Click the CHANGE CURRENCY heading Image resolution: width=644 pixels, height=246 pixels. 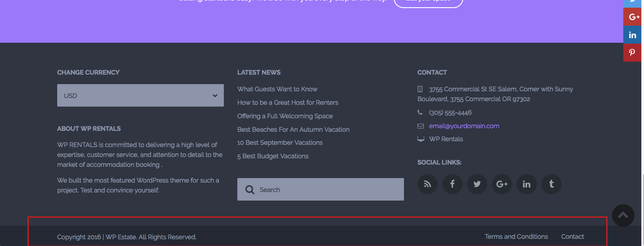pyautogui.click(x=88, y=72)
